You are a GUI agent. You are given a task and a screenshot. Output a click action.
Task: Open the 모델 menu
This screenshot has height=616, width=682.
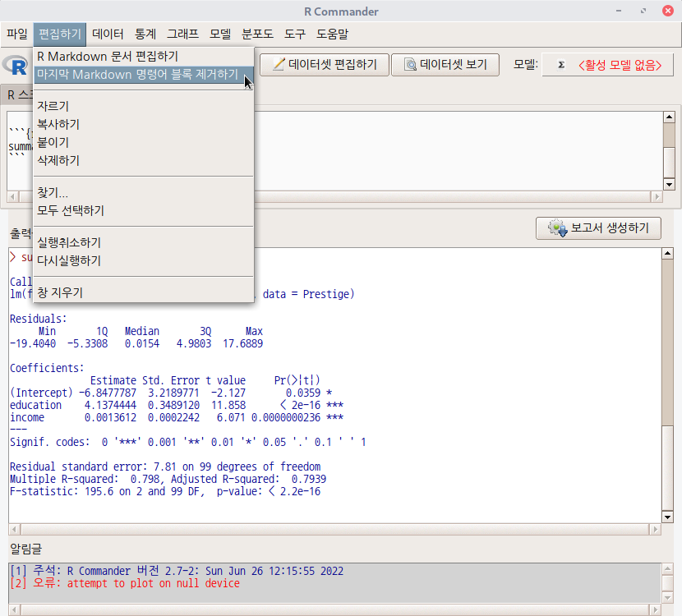tap(220, 34)
